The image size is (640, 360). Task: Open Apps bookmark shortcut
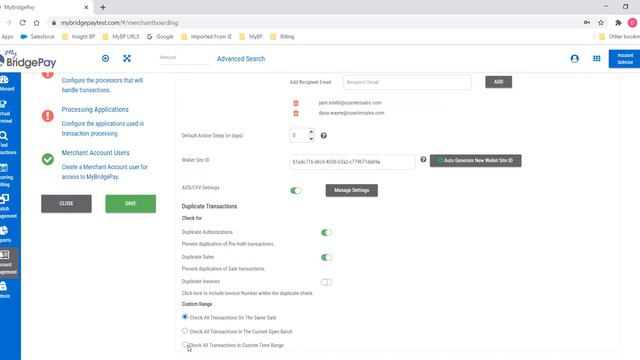pyautogui.click(x=7, y=37)
